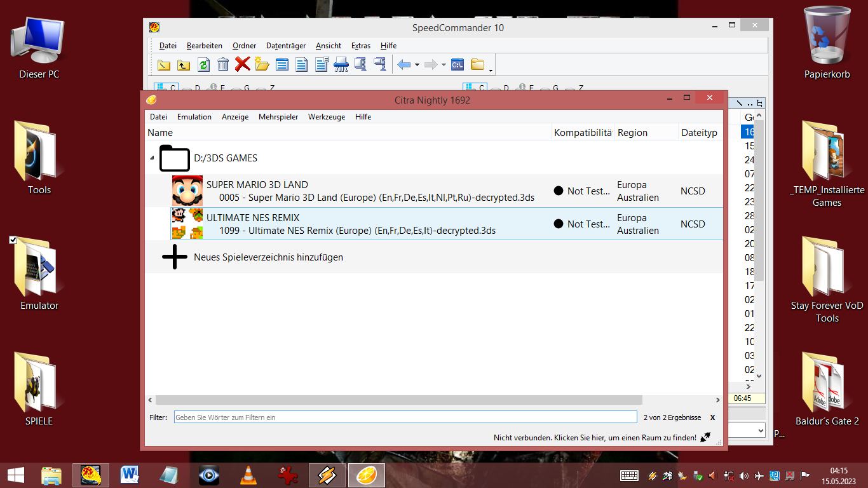Click the blue list view icon in SpeedCommander toolbar
Screen dimensions: 868x488
[281, 64]
